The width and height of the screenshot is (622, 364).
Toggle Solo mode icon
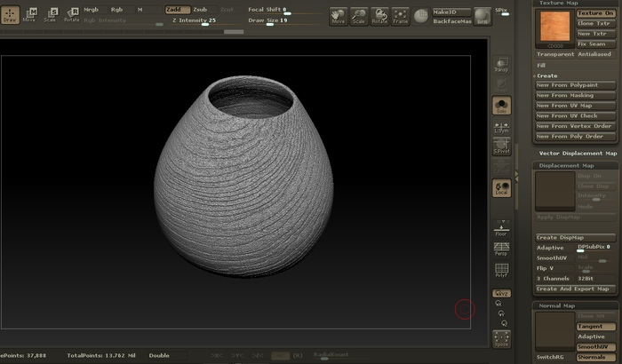coord(501,106)
